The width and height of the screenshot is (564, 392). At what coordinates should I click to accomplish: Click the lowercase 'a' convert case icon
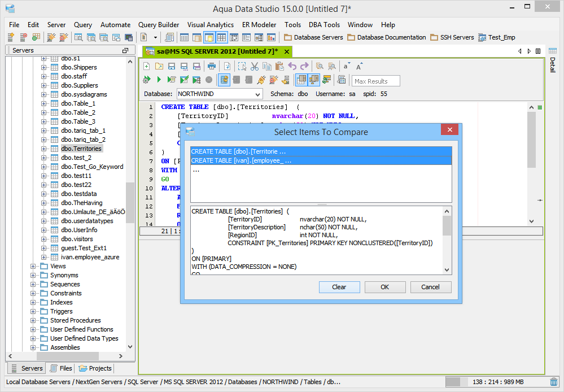pos(347,66)
